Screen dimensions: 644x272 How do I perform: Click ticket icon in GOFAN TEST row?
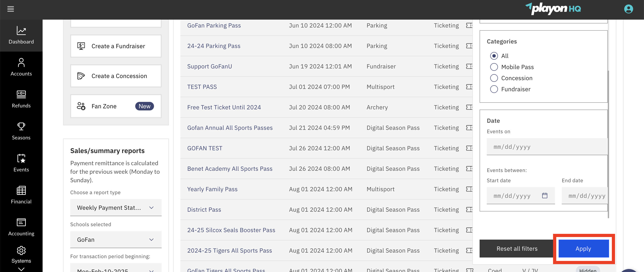tap(469, 148)
